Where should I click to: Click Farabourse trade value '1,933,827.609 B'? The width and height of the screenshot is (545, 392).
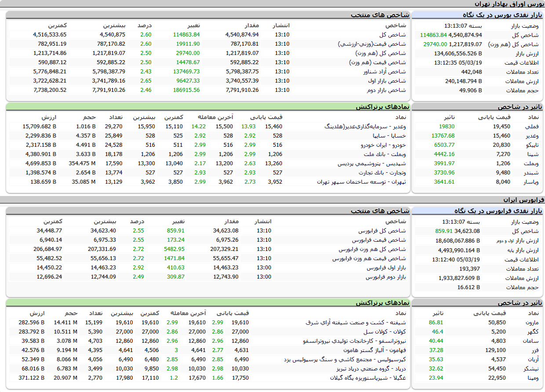coord(459,278)
